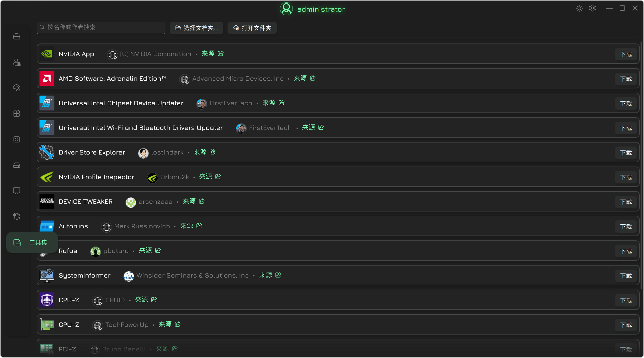This screenshot has height=358, width=644.
Task: Open the disk drive sidebar icon
Action: 17,165
